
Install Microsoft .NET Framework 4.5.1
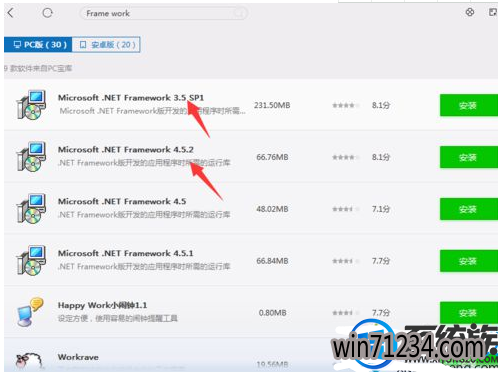(469, 261)
